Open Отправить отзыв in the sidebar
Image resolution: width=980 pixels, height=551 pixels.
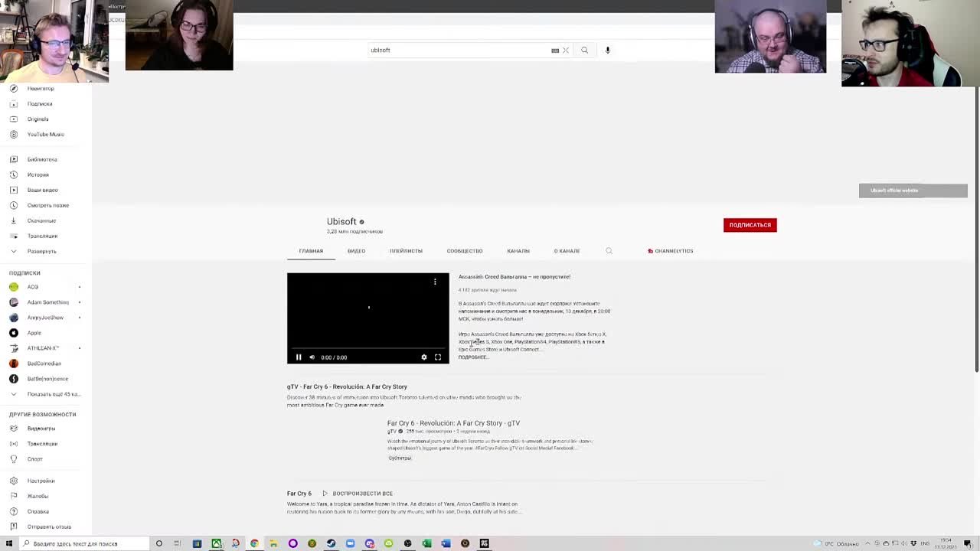click(x=49, y=527)
